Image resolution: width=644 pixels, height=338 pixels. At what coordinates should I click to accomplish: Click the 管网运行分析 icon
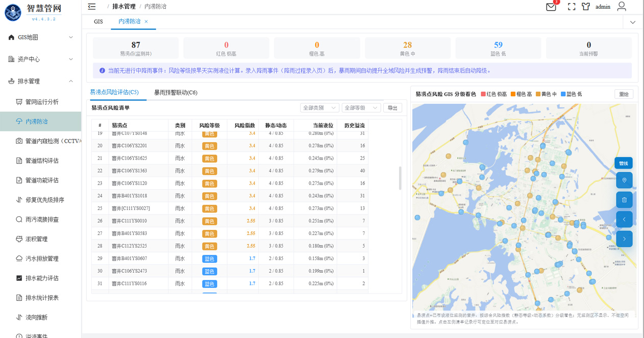click(x=19, y=102)
